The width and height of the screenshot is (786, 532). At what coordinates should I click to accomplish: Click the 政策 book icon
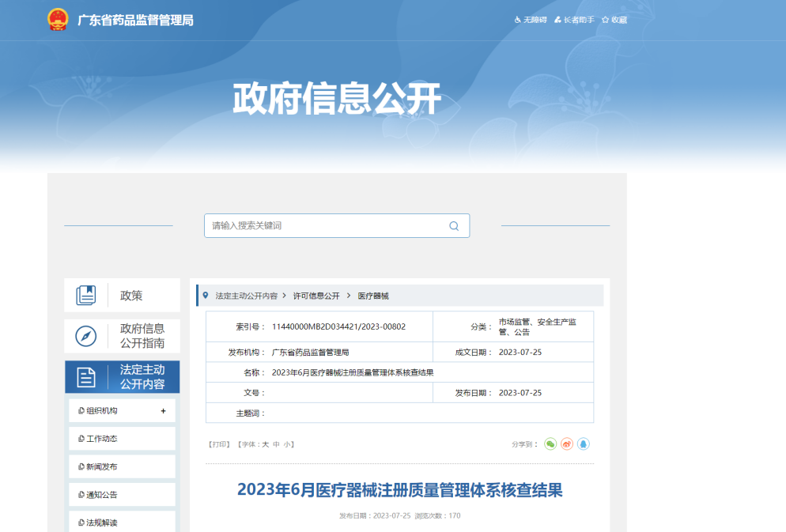[x=85, y=296]
